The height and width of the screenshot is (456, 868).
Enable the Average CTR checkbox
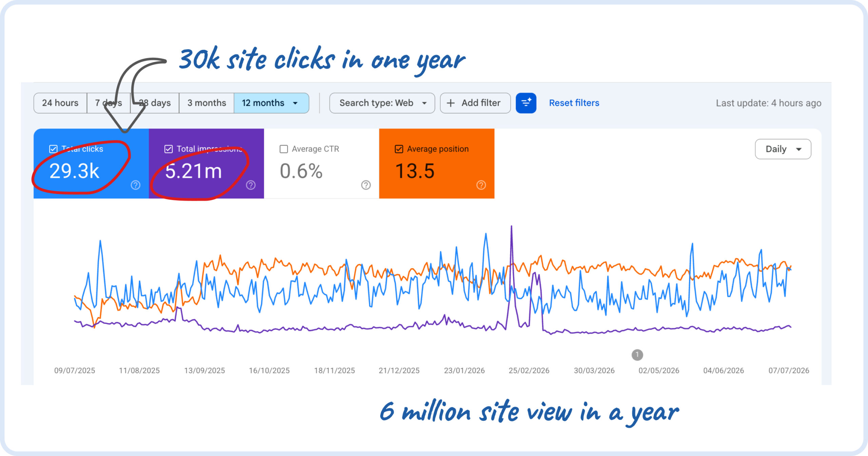click(x=284, y=149)
